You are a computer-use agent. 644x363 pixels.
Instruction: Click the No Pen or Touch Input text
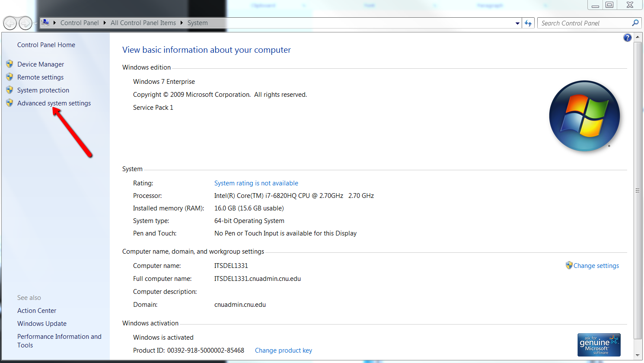(285, 233)
